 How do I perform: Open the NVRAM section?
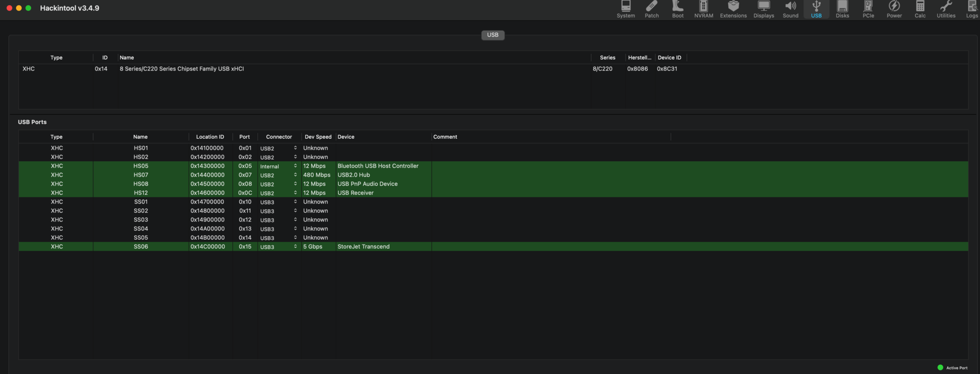[703, 9]
